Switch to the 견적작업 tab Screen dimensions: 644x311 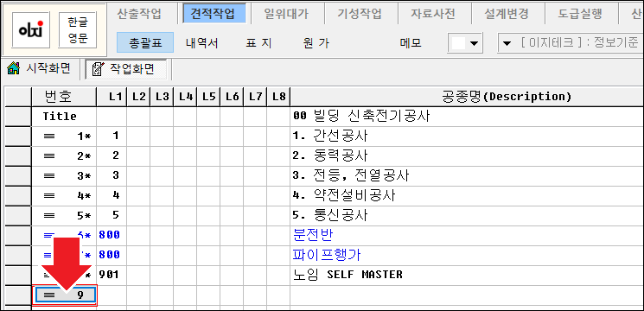214,14
